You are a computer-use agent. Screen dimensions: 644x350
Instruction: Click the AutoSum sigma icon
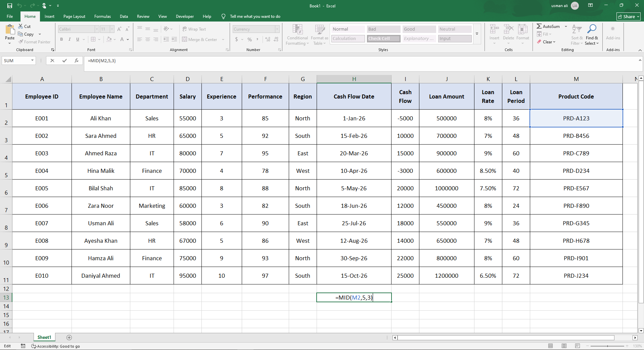coord(539,26)
